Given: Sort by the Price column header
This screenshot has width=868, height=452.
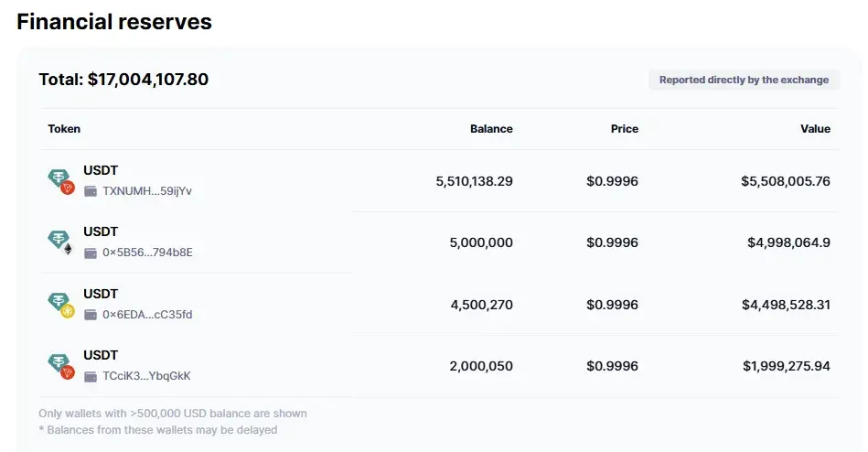Looking at the screenshot, I should coord(625,128).
